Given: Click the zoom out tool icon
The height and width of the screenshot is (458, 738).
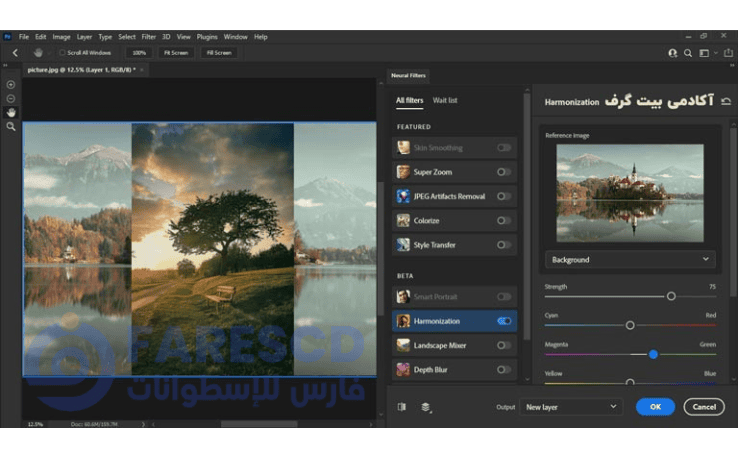Looking at the screenshot, I should tap(11, 98).
